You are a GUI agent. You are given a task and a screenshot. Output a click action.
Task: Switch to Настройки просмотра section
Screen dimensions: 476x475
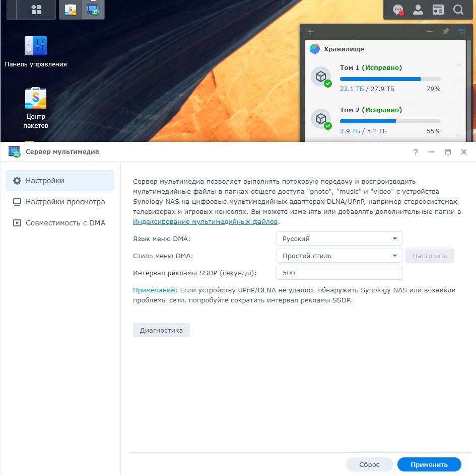coord(65,202)
